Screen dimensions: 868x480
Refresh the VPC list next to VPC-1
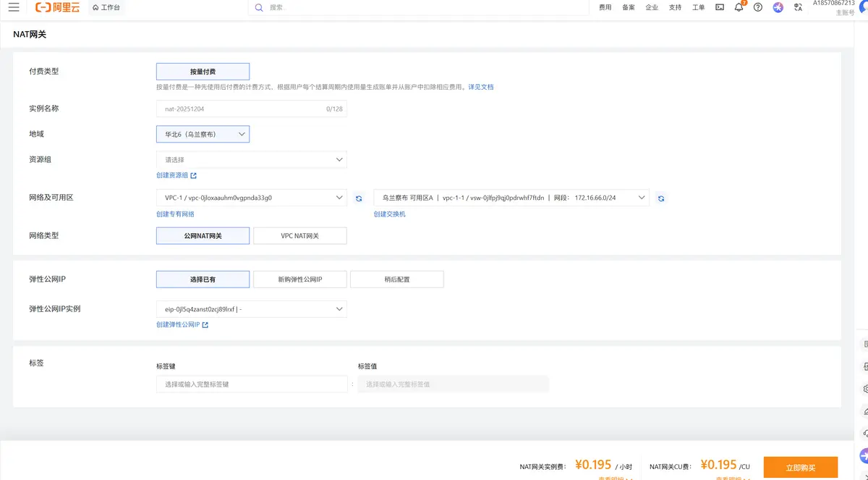point(359,198)
